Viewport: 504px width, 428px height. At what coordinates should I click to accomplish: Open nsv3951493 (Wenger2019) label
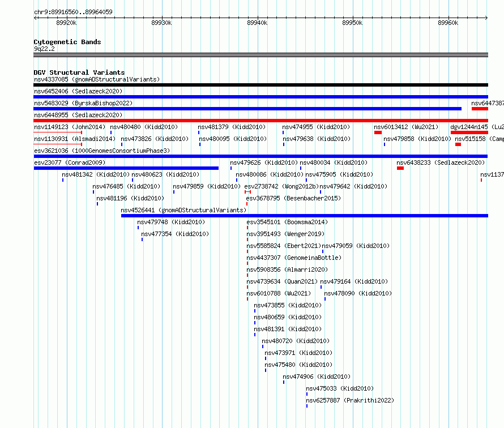click(285, 234)
